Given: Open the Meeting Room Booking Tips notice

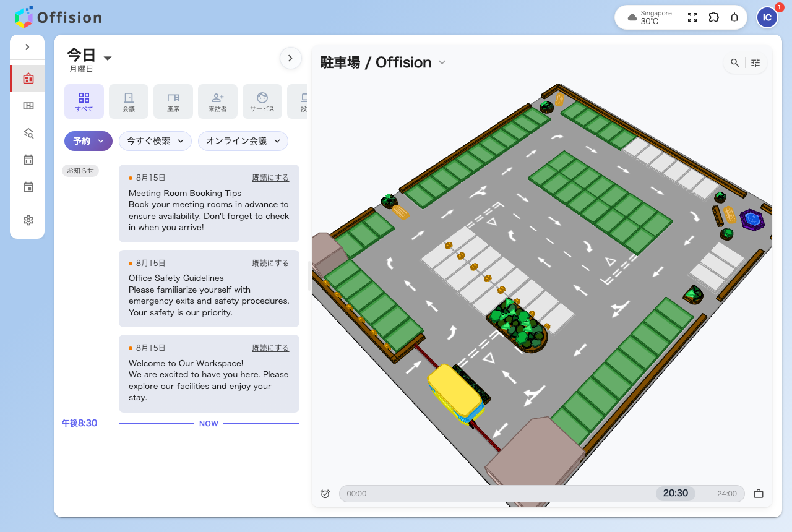Looking at the screenshot, I should 209,204.
